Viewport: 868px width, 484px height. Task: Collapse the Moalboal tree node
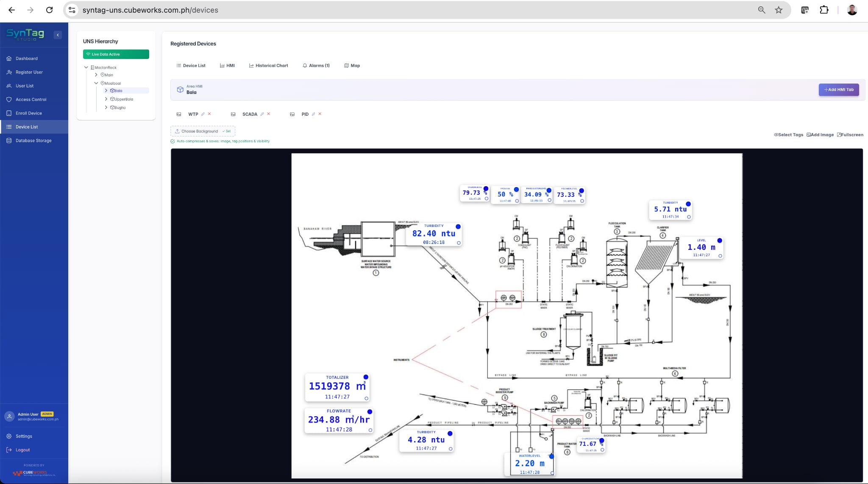(96, 83)
